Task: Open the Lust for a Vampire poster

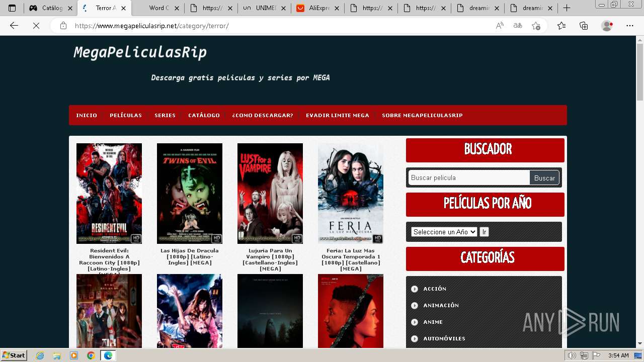Action: click(x=270, y=194)
